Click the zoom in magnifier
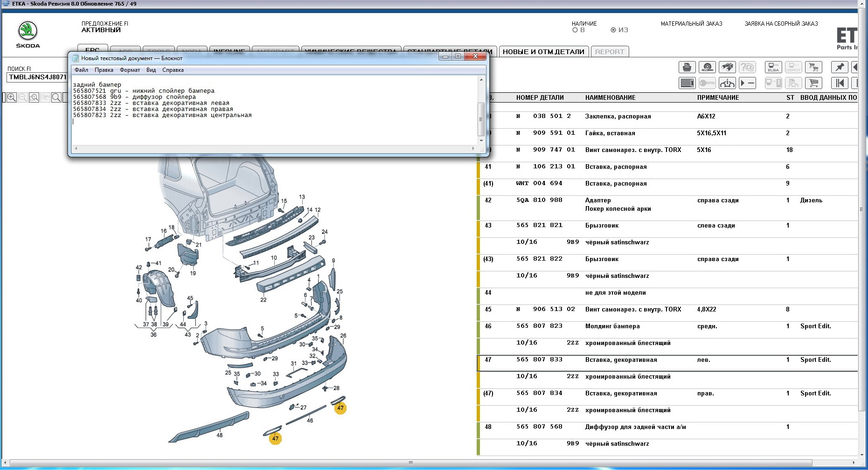 (x=12, y=97)
